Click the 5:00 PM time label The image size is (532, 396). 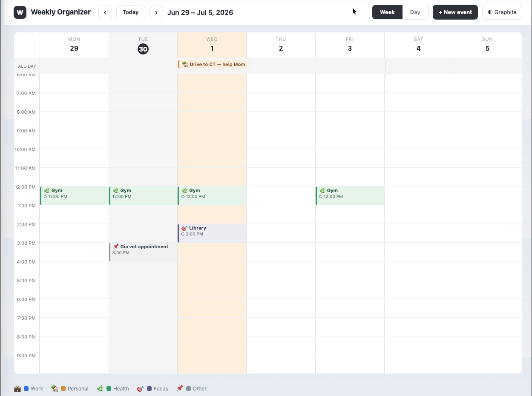coord(26,281)
